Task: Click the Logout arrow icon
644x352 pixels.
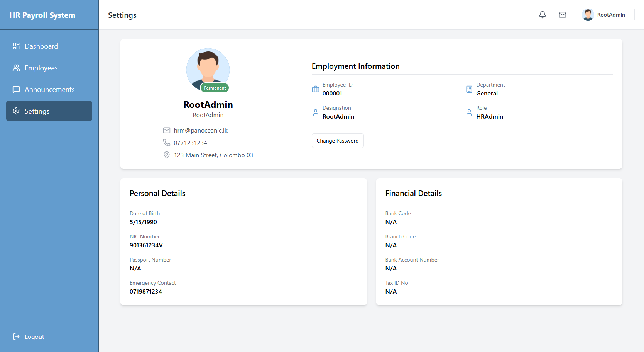Action: point(16,337)
